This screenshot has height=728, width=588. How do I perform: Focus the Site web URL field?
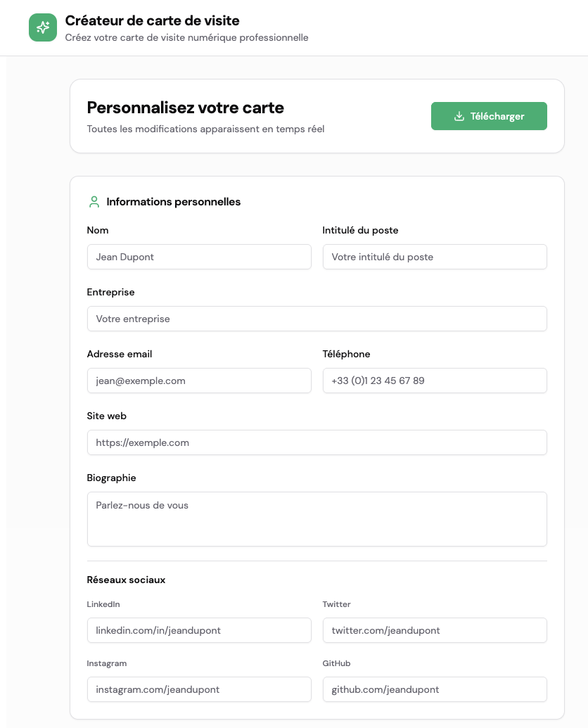pos(317,442)
